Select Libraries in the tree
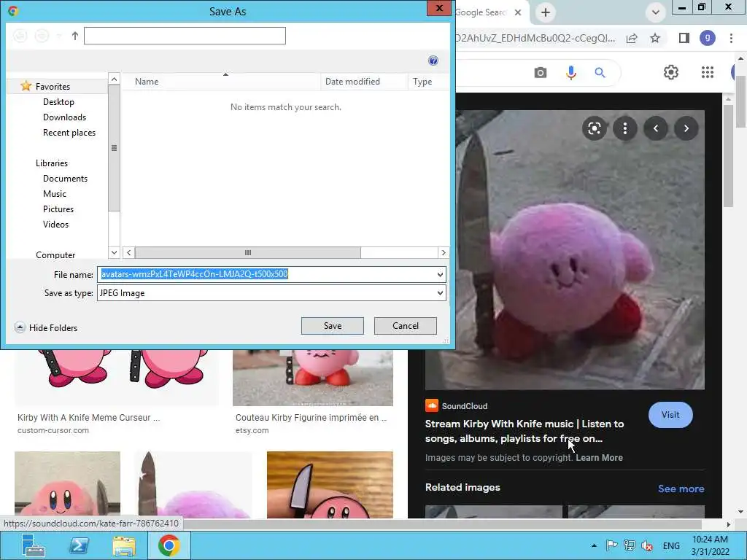The width and height of the screenshot is (747, 560). [x=52, y=163]
